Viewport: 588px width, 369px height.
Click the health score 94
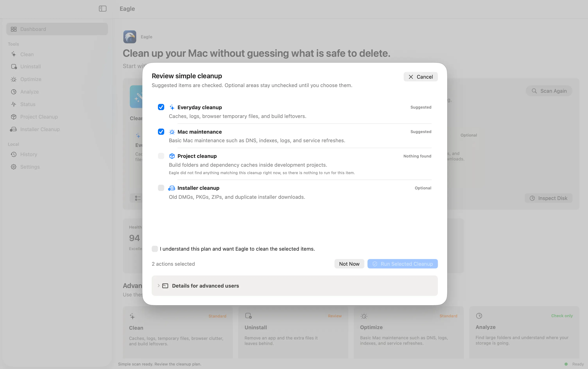point(134,238)
